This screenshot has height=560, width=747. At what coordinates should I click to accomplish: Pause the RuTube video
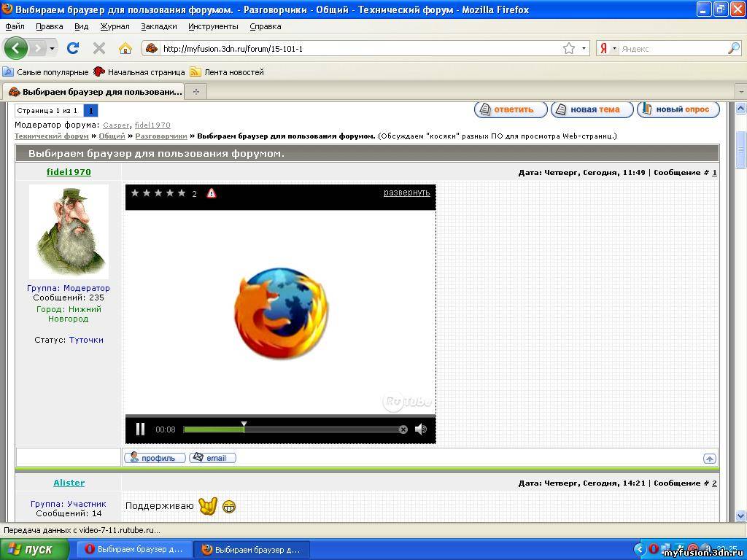click(140, 429)
